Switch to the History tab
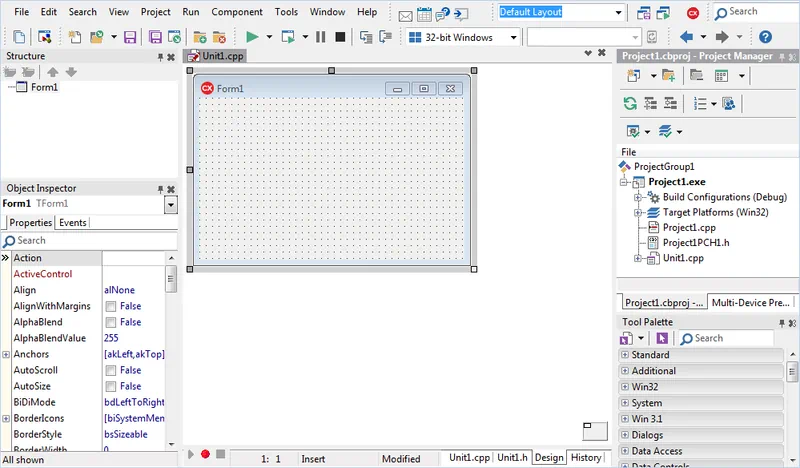800x468 pixels. tap(586, 457)
